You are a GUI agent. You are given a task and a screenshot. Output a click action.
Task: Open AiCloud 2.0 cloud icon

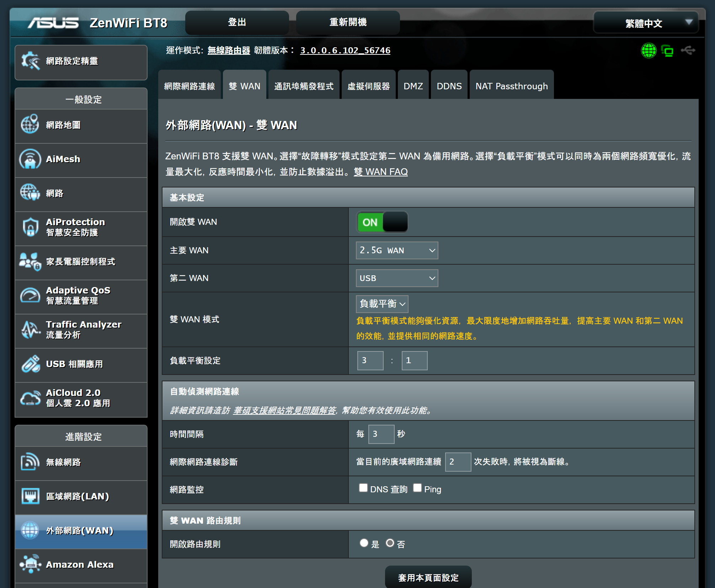30,398
